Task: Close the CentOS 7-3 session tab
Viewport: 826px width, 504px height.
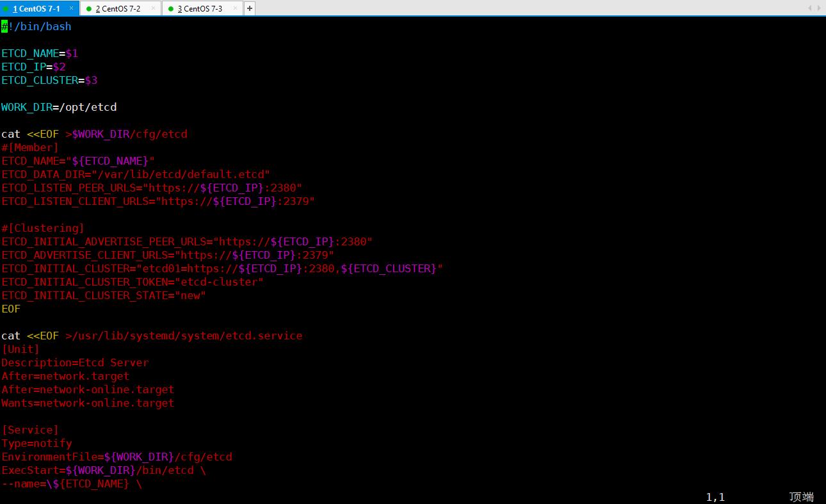Action: [x=235, y=8]
